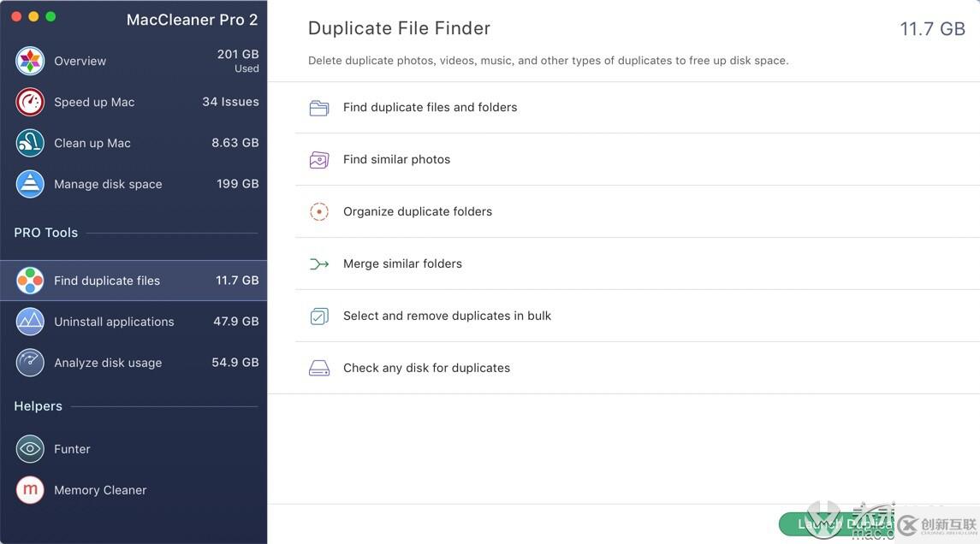Open the Overview pinwheel icon
The height and width of the screenshot is (544, 980).
click(30, 61)
